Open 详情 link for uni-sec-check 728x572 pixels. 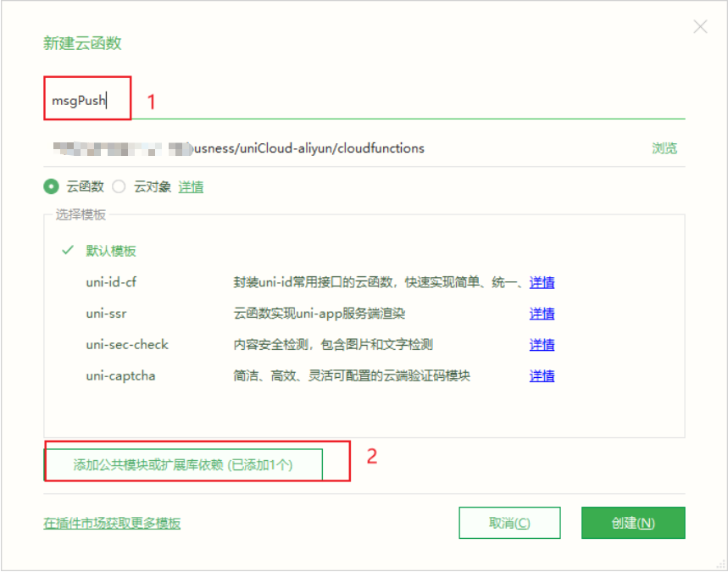(x=542, y=344)
